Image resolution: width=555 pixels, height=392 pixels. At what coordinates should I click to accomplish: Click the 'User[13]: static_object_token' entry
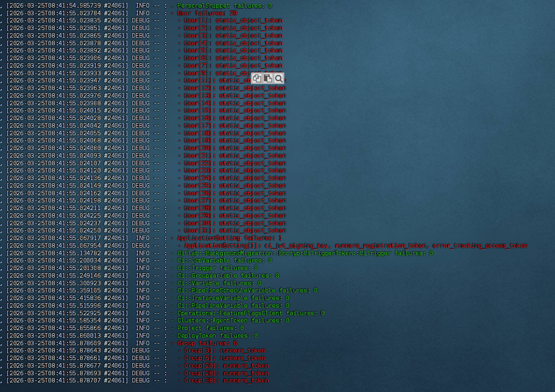235,96
